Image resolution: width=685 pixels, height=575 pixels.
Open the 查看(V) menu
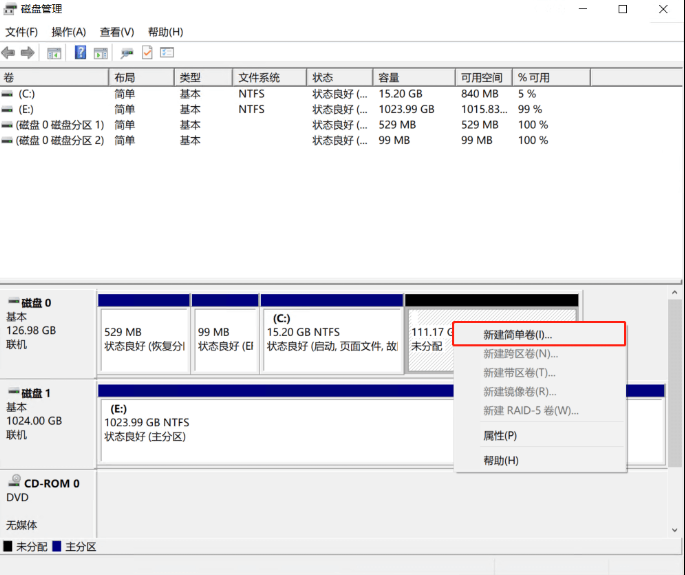(x=116, y=32)
